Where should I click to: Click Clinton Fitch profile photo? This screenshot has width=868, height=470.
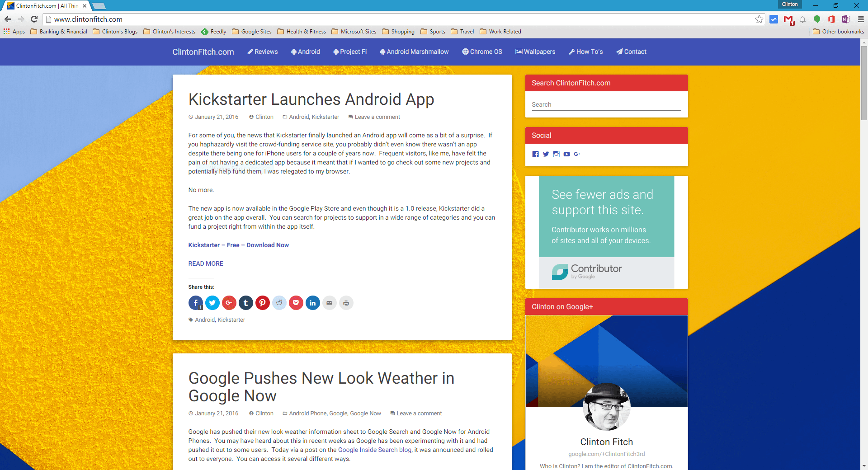606,407
